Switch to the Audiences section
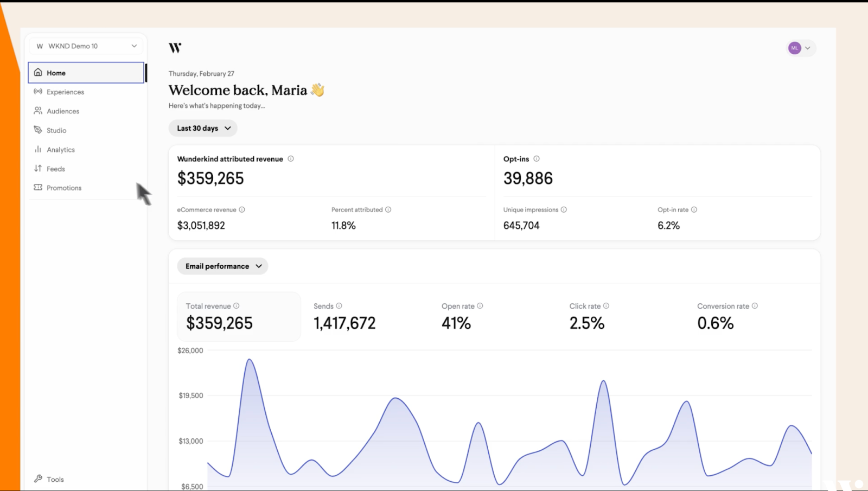This screenshot has width=868, height=491. click(63, 111)
